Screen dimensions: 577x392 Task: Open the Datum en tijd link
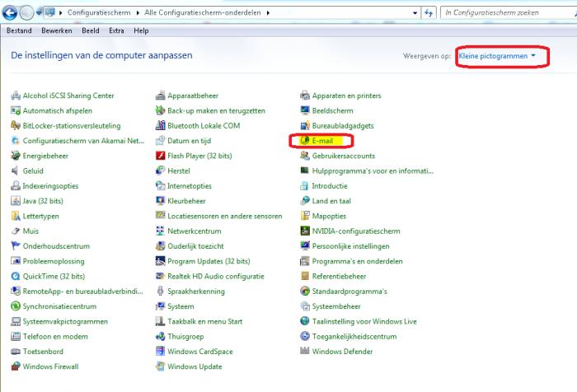pyautogui.click(x=189, y=141)
